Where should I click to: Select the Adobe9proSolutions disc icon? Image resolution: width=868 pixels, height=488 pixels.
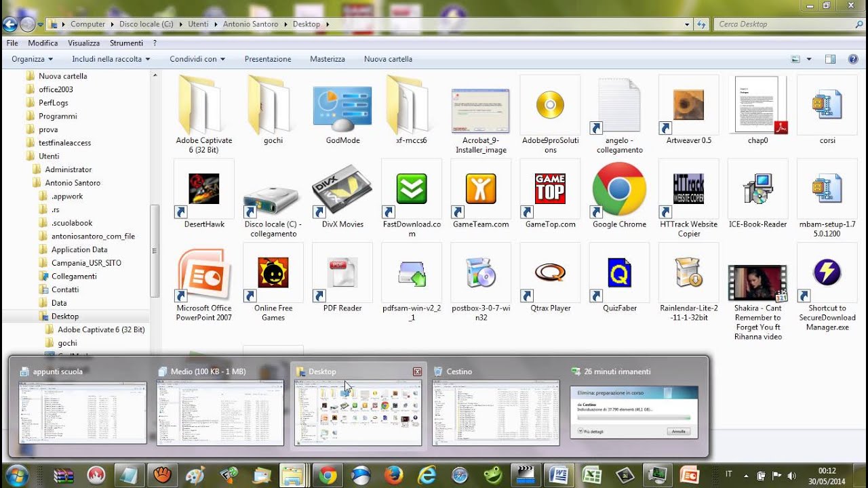point(550,114)
